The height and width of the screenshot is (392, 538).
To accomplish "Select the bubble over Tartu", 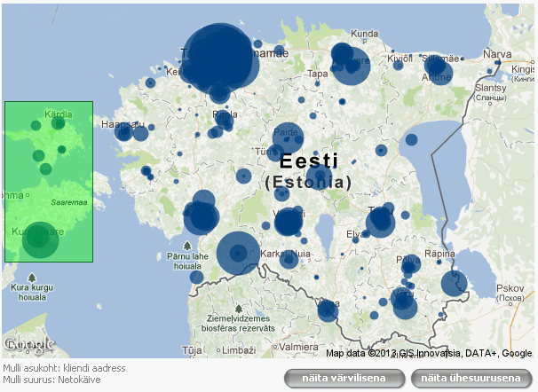I will tap(380, 222).
